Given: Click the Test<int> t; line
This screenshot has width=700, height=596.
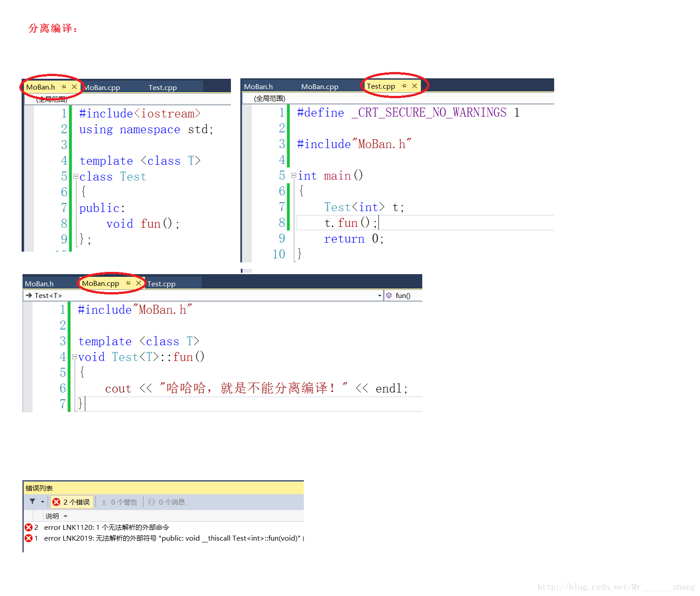Looking at the screenshot, I should pyautogui.click(x=364, y=207).
